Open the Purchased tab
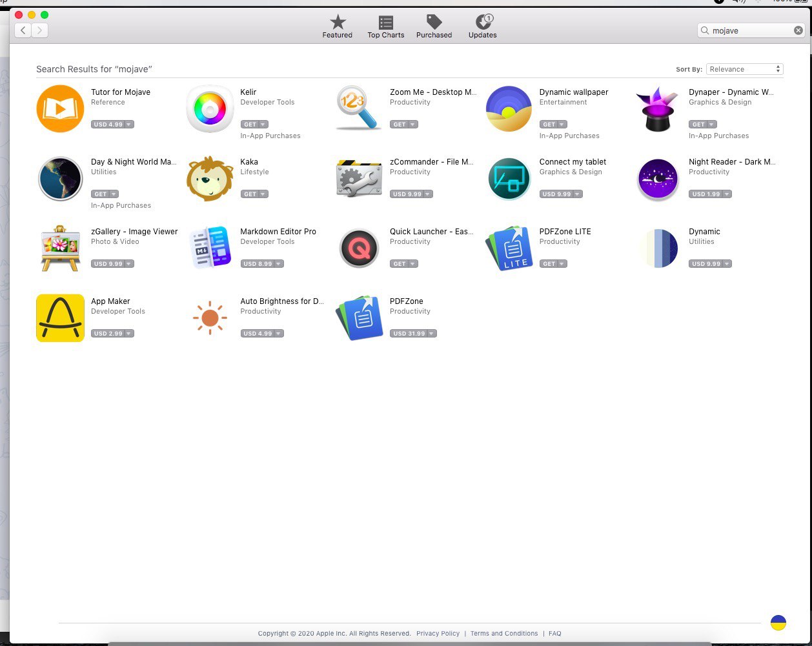812x646 pixels. (x=434, y=26)
